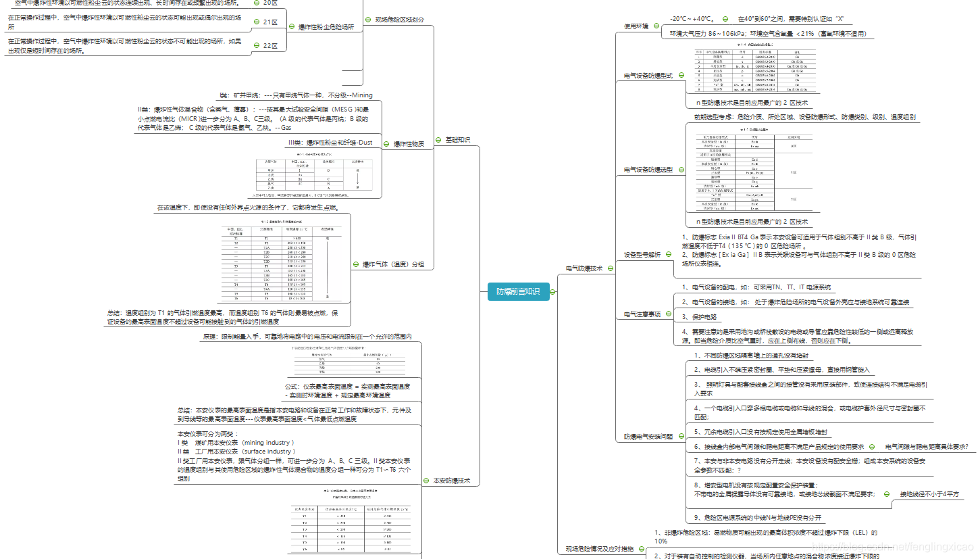Select the 22区 zone label

(x=270, y=45)
